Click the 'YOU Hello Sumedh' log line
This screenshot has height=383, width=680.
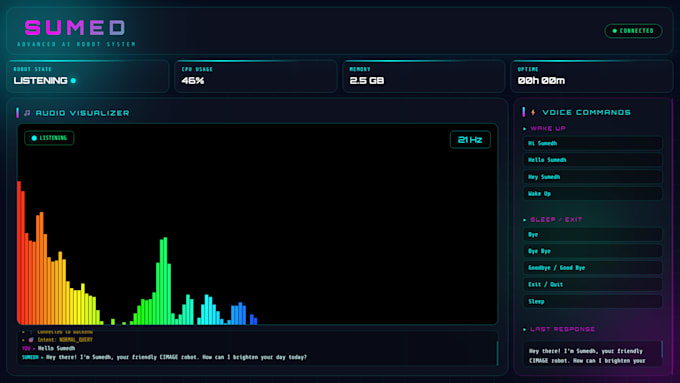48,348
